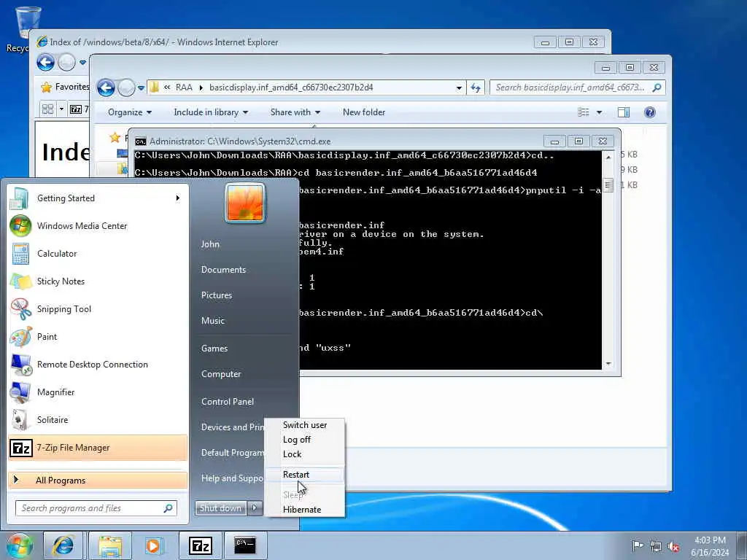Open Solitaire game

[98, 419]
